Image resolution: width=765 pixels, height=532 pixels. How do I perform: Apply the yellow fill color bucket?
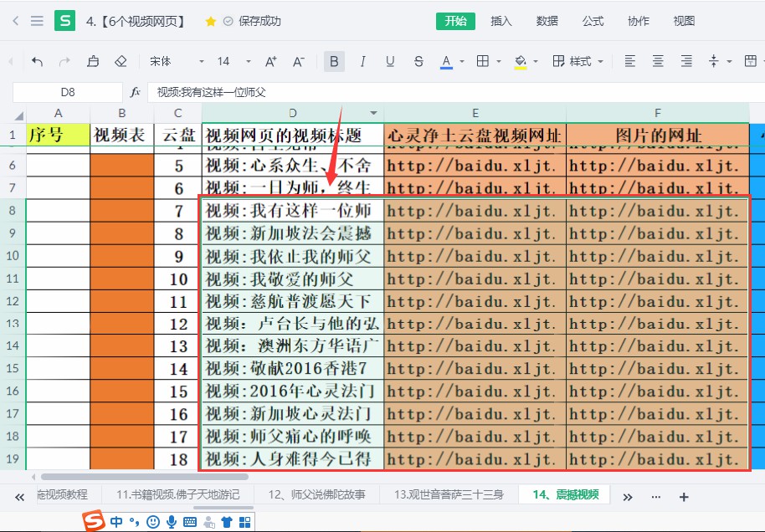click(521, 61)
